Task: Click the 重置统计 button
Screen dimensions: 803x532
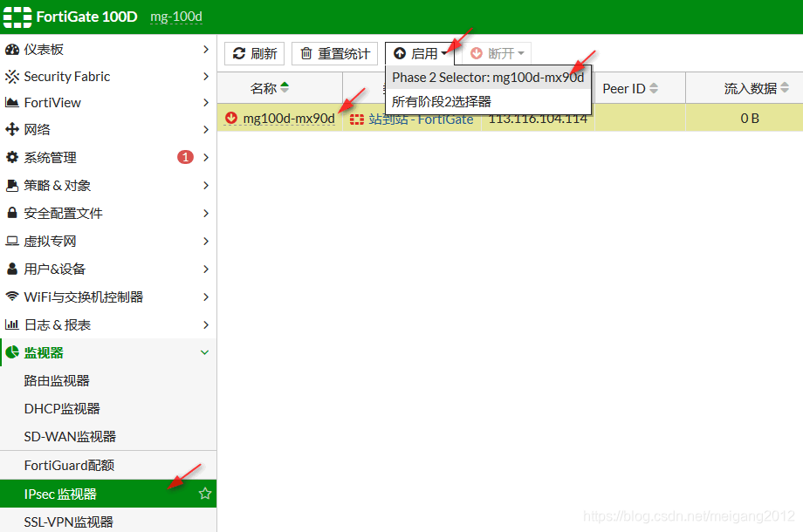Action: [334, 53]
